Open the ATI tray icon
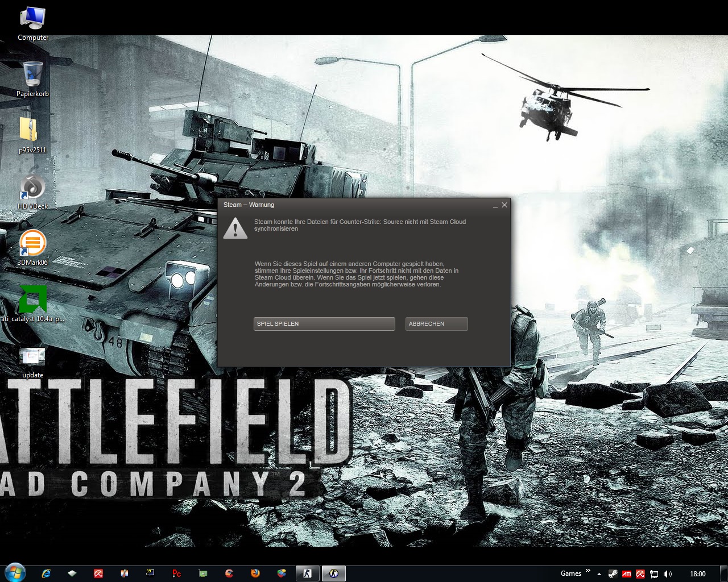The height and width of the screenshot is (582, 728). (627, 574)
